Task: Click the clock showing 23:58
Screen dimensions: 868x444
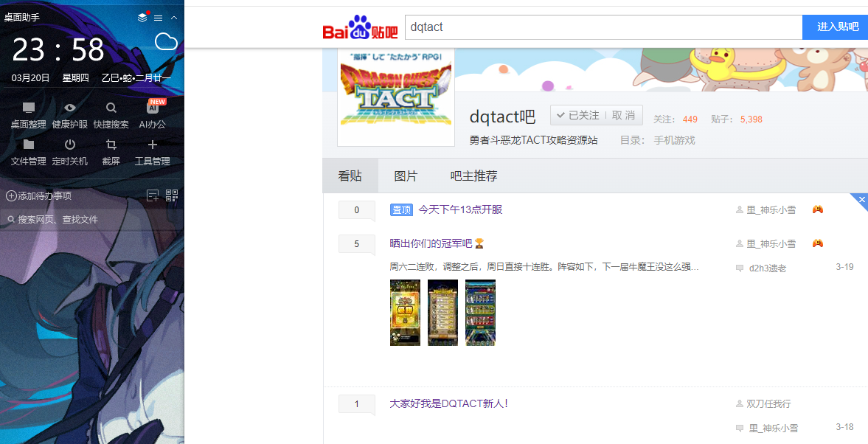Action: [58, 50]
